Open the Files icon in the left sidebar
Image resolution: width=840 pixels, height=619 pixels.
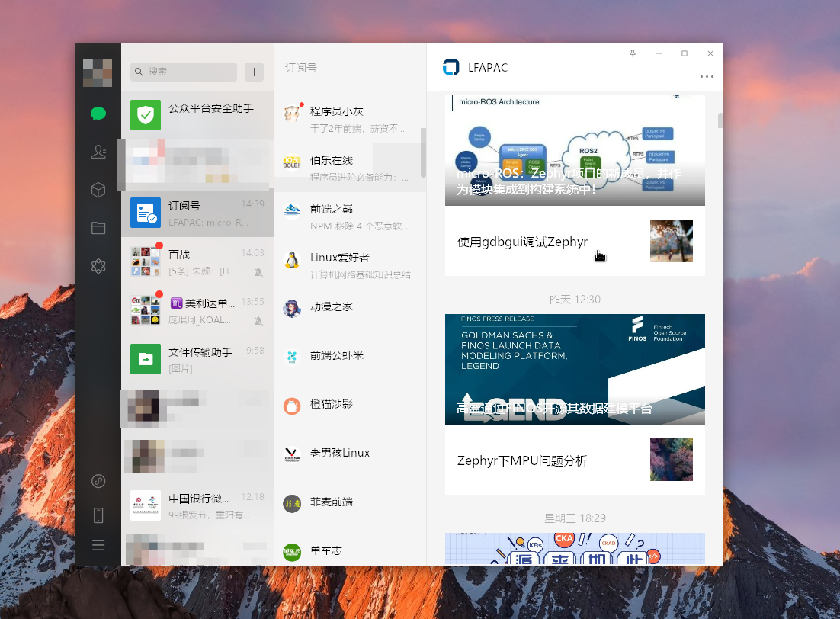(x=98, y=227)
